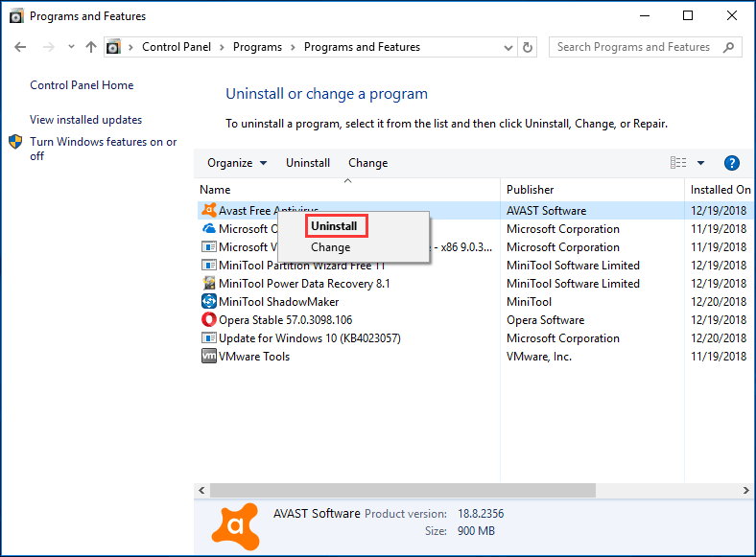Click the change view layout icon
Image resolution: width=756 pixels, height=557 pixels.
point(678,163)
